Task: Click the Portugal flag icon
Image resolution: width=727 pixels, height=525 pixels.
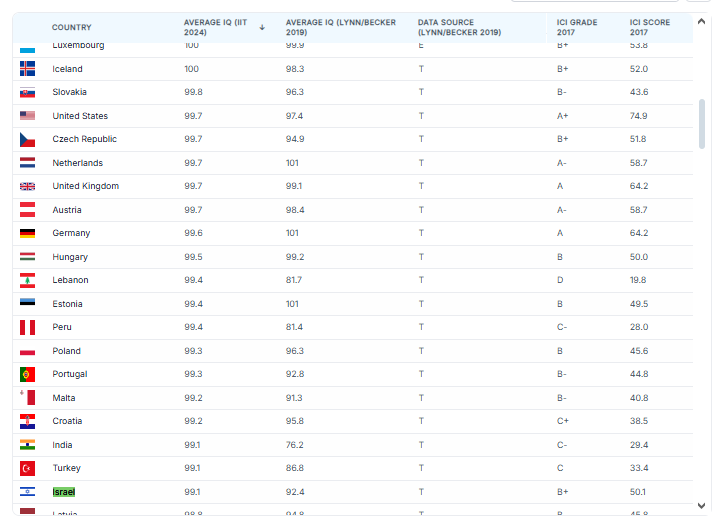Action: click(x=27, y=374)
